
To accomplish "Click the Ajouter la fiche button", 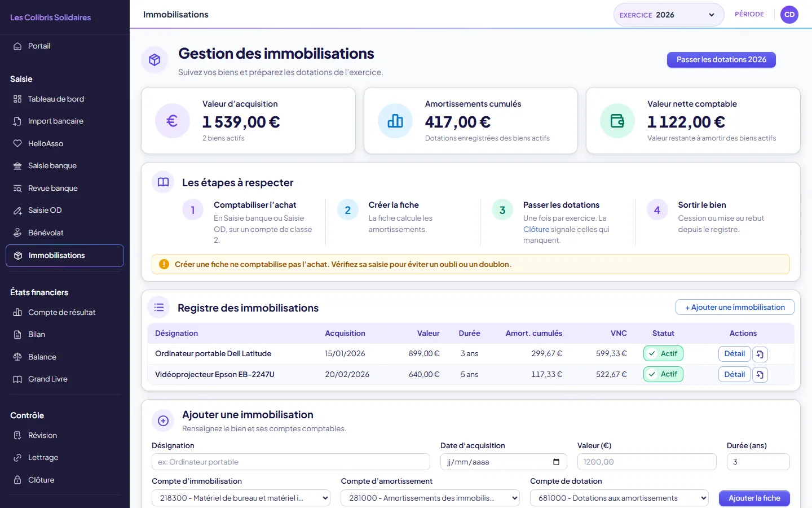I will click(x=754, y=498).
